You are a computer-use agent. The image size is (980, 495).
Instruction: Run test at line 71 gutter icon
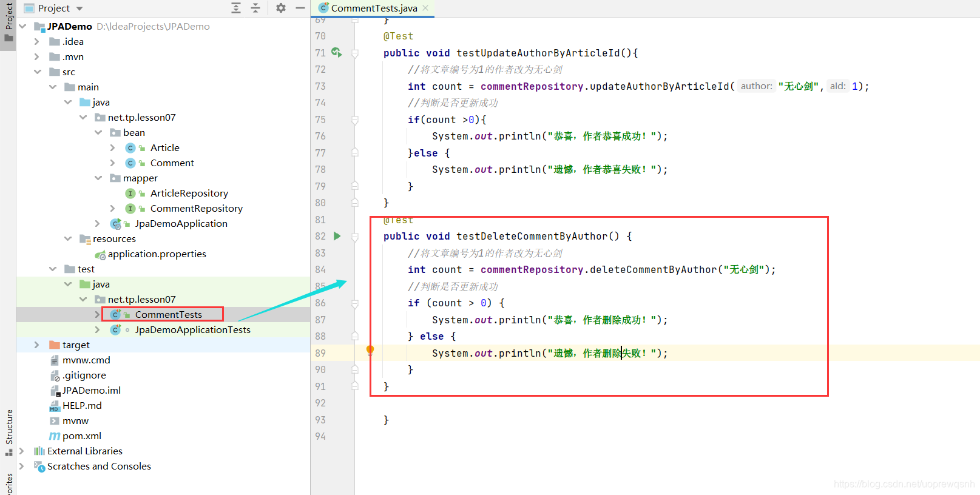pos(337,53)
